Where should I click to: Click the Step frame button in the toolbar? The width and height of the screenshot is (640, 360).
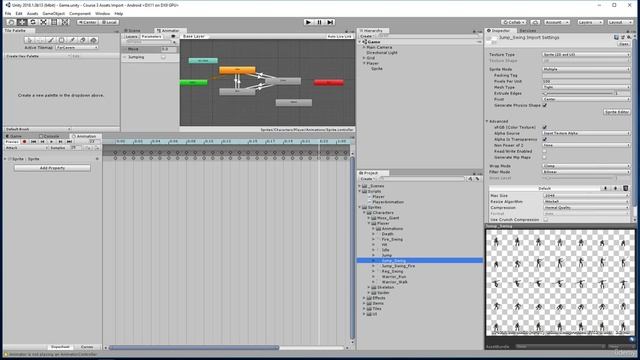(x=330, y=22)
